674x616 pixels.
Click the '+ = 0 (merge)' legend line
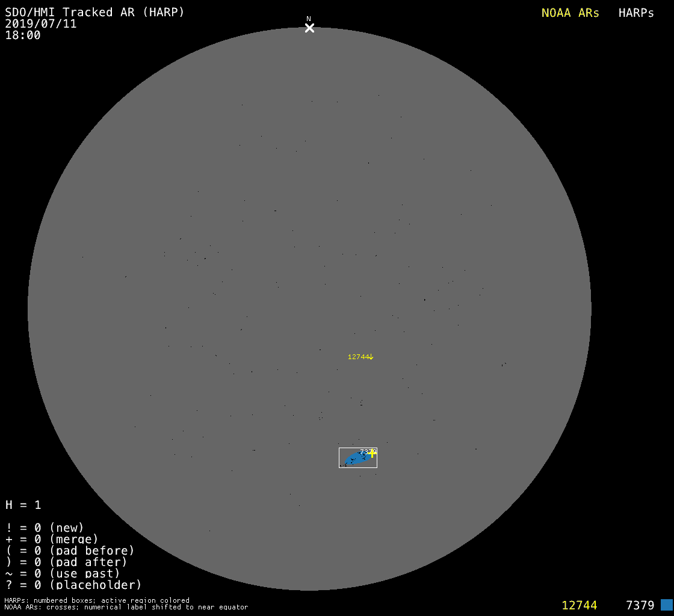[x=52, y=539]
